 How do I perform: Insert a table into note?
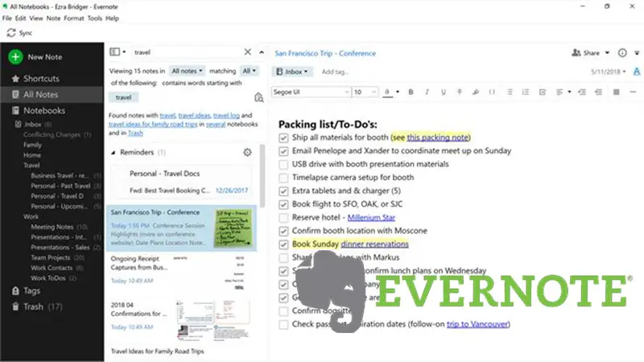[616, 92]
